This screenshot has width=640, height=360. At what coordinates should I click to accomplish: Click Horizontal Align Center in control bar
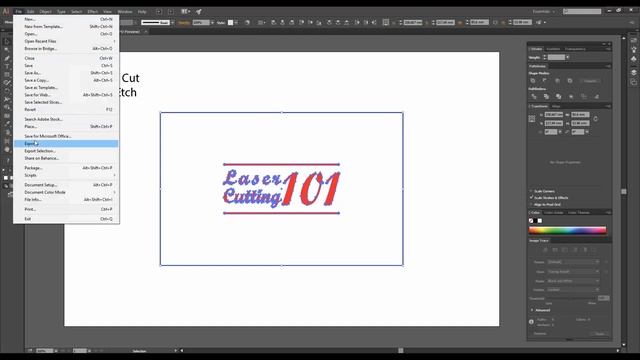pos(282,22)
